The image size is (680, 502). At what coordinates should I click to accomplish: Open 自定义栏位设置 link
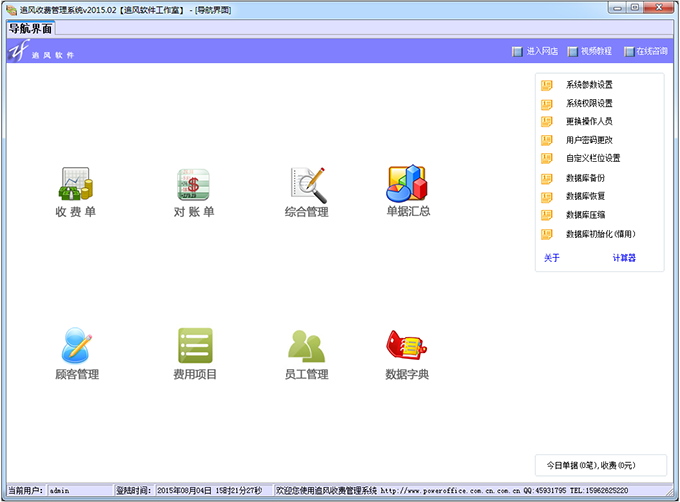click(x=593, y=158)
